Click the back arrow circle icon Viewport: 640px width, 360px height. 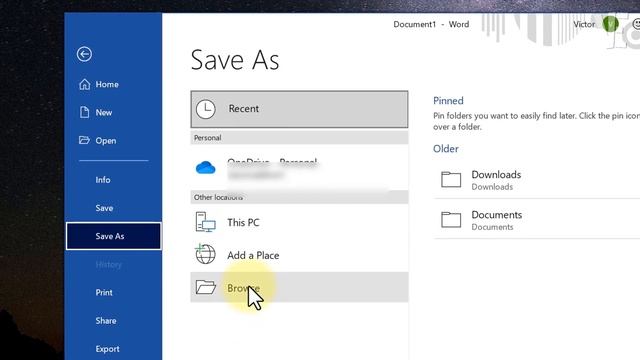point(84,54)
